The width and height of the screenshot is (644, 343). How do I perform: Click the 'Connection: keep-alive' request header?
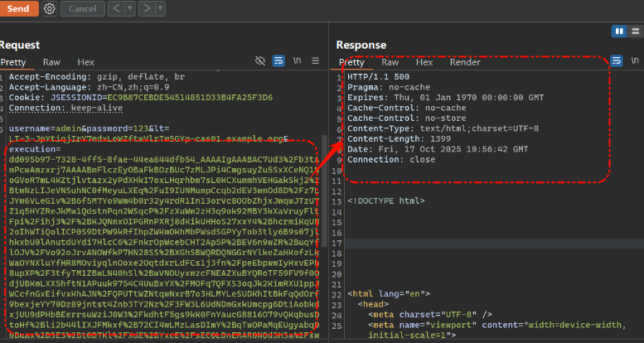click(65, 108)
